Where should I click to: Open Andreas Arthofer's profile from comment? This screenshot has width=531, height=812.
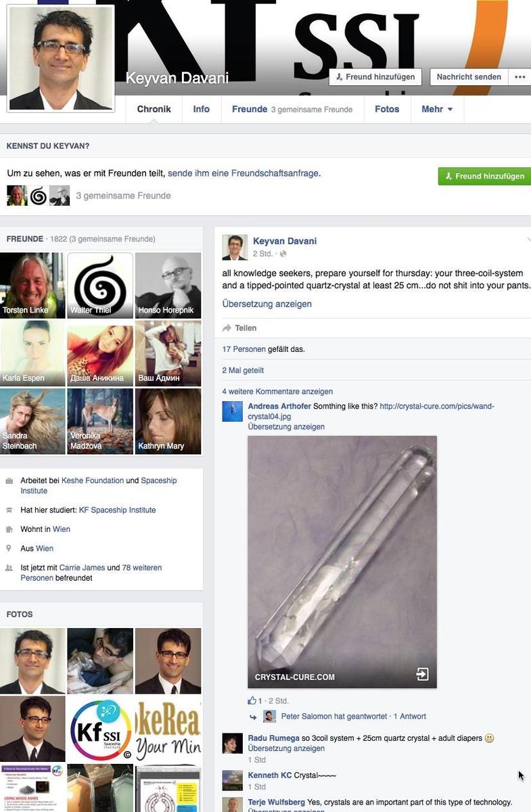coord(279,406)
